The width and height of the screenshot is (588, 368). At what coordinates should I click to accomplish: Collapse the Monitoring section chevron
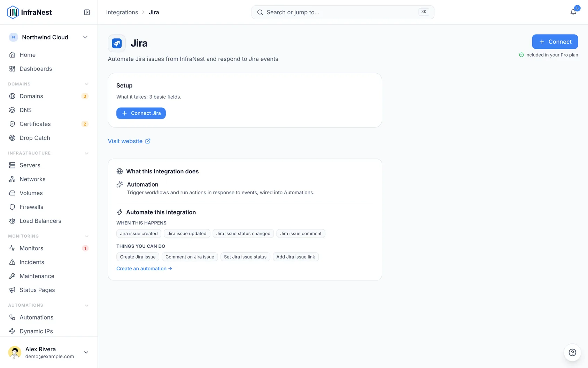pos(87,236)
